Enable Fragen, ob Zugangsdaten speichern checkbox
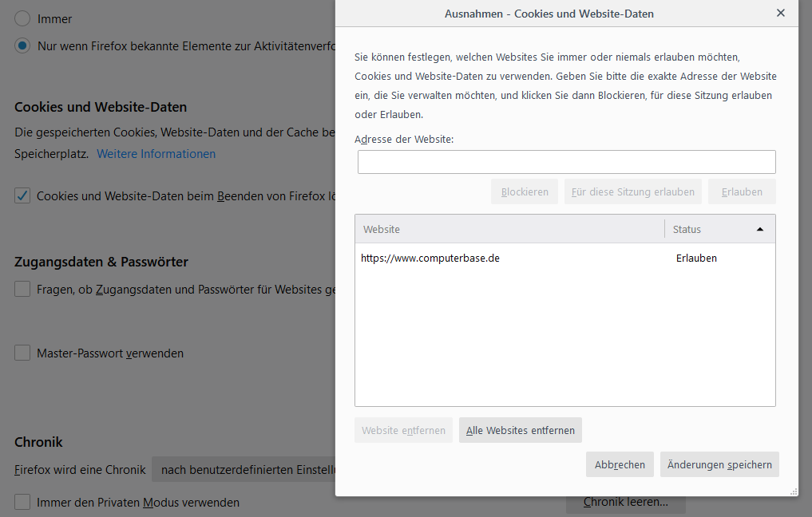 click(22, 289)
